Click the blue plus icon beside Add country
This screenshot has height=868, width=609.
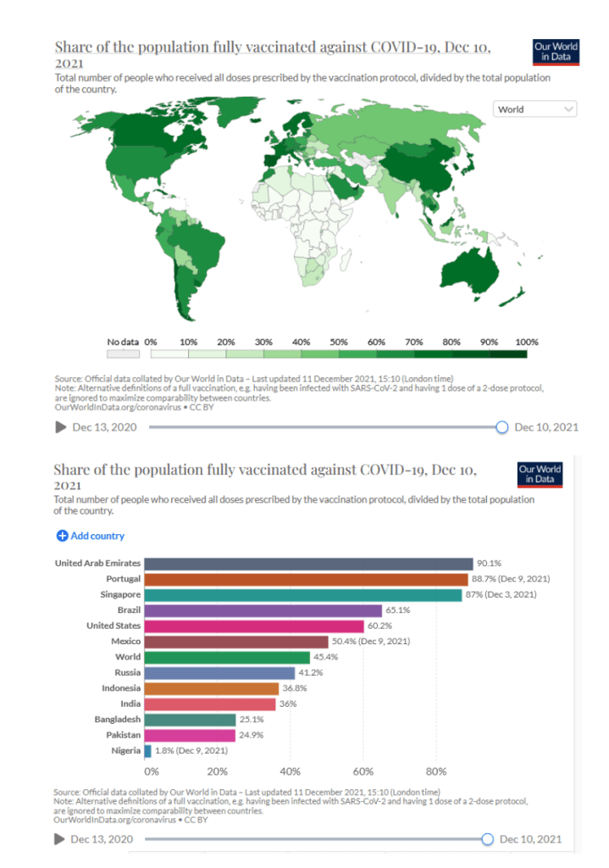(x=62, y=536)
